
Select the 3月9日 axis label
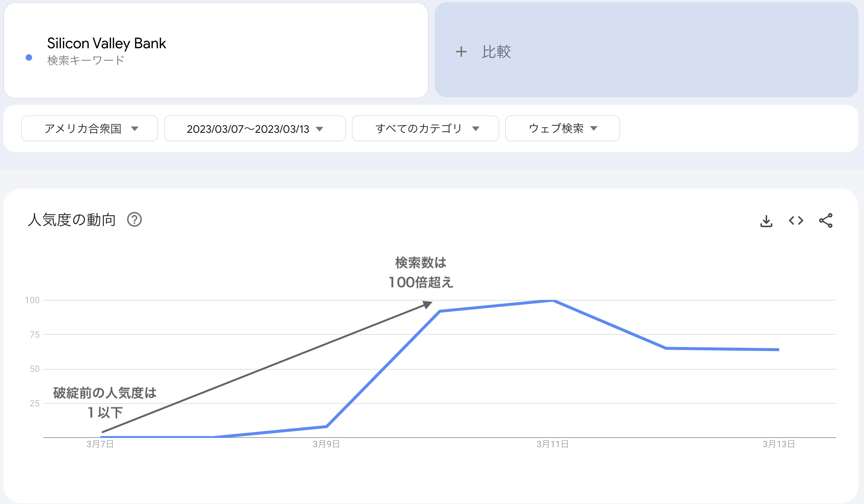[326, 444]
